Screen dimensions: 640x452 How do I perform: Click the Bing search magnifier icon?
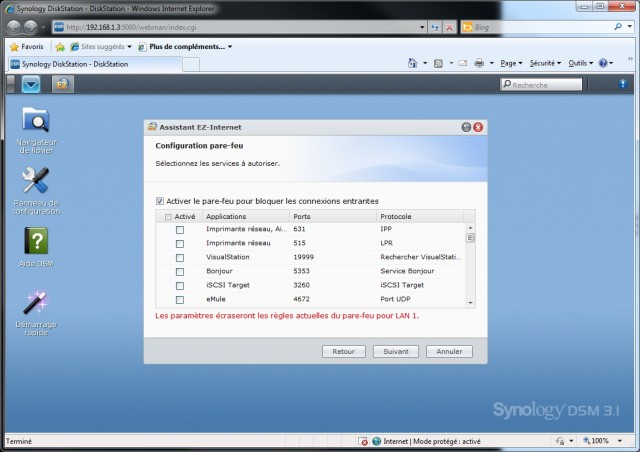pyautogui.click(x=618, y=27)
